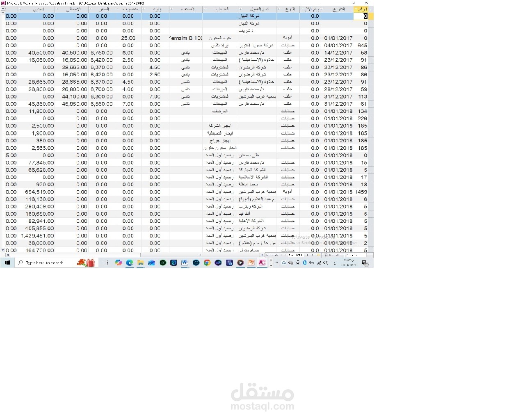This screenshot has height=420, width=525.
Task: Expand the اسم العميل column filter arrow
Action: 240,9
